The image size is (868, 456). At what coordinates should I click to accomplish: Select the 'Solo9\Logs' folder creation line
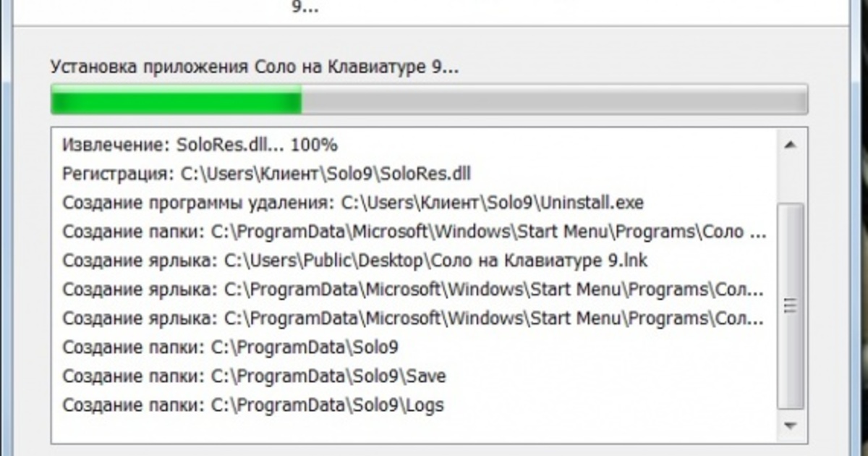click(253, 405)
